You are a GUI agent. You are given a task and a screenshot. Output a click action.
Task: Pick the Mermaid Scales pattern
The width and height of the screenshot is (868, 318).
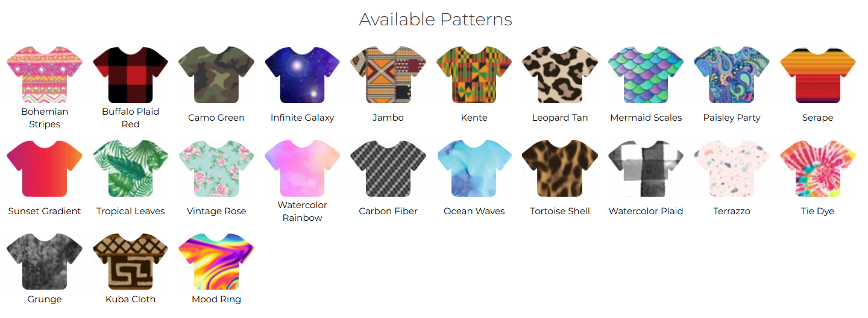coord(646,75)
